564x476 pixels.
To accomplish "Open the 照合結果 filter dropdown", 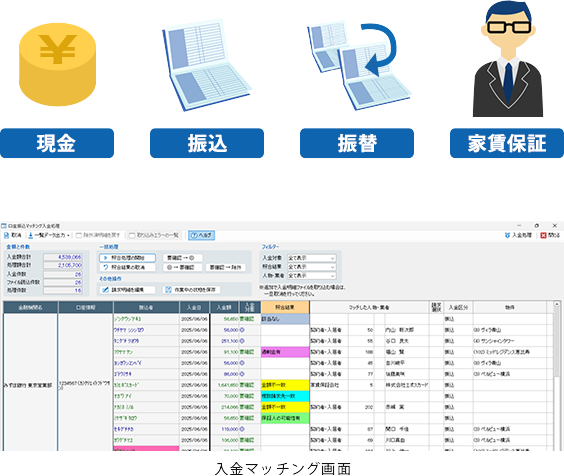I will coord(311,267).
